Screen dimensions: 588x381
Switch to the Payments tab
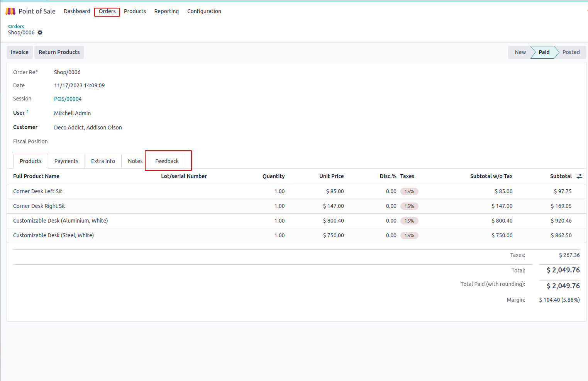pos(66,161)
